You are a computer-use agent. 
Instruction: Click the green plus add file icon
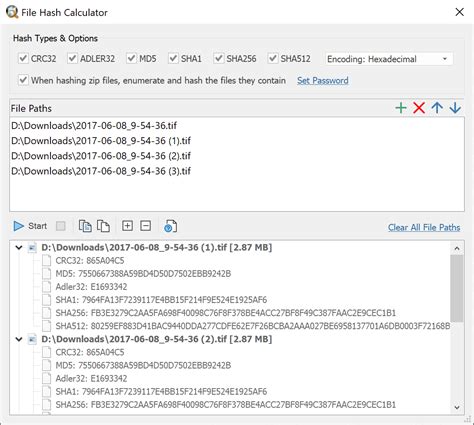(401, 108)
